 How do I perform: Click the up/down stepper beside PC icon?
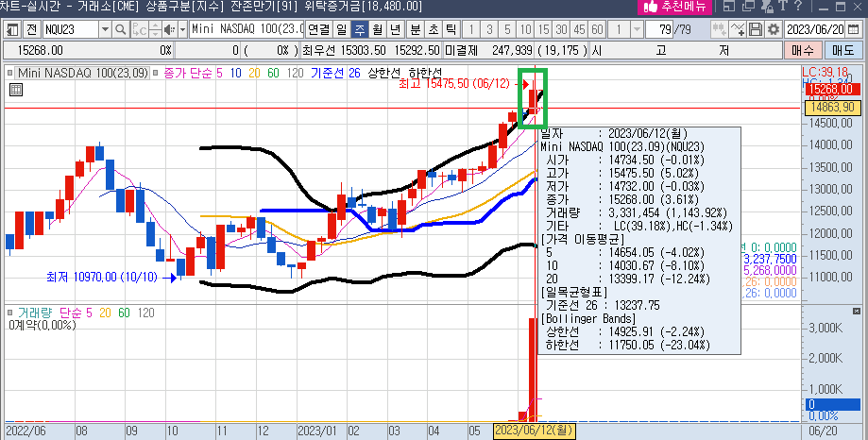155,29
